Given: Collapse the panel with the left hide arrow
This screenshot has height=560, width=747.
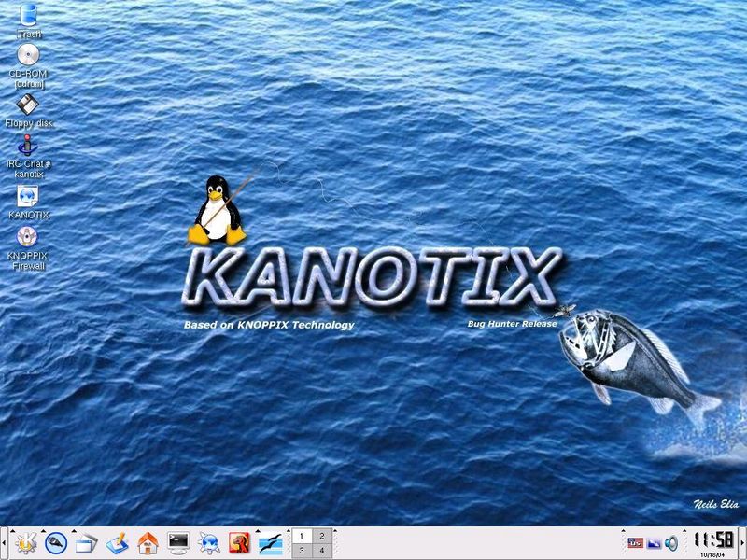Looking at the screenshot, I should click(x=4, y=543).
